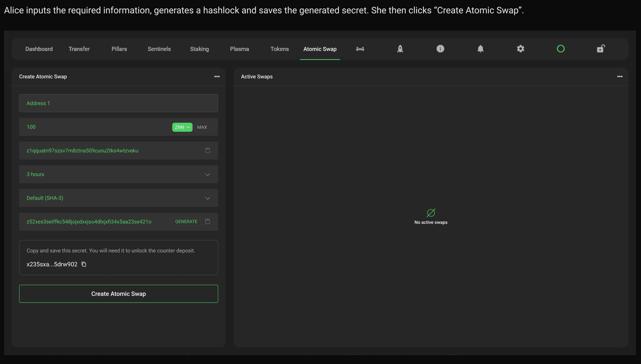Open Active Swaps options menu

coord(620,77)
